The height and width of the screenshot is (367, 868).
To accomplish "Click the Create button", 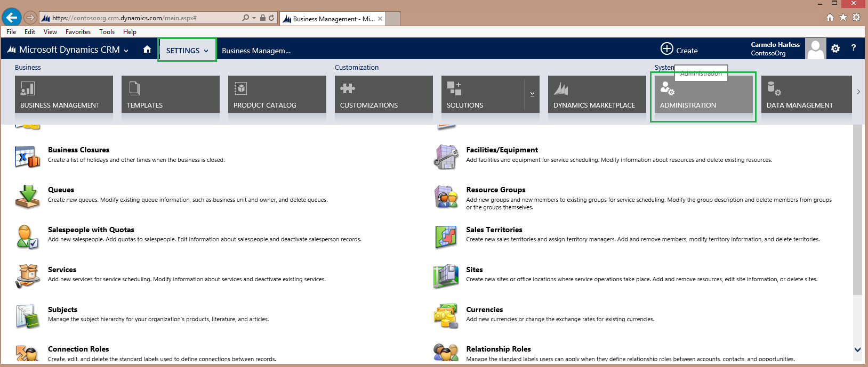I will point(679,50).
